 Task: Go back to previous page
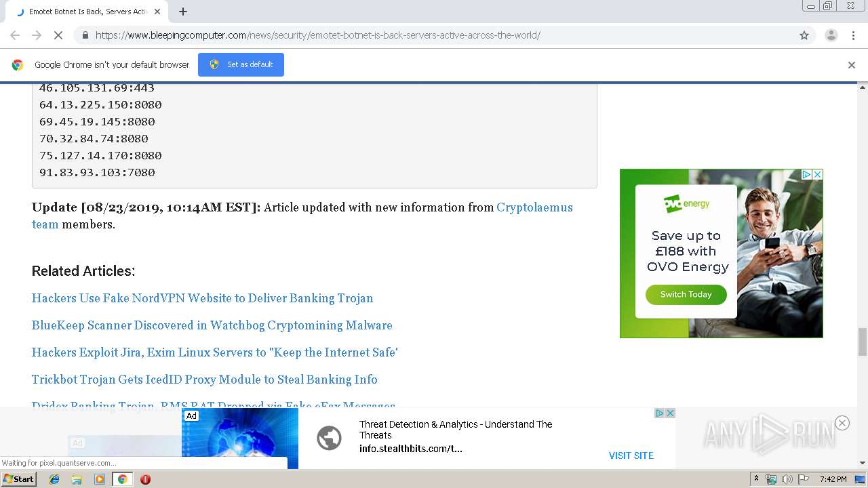click(15, 35)
